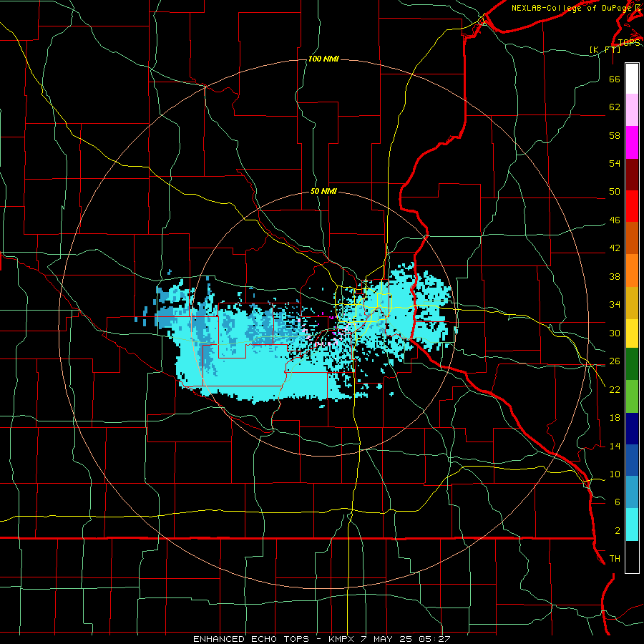Click the medium blue 18 kft swatch
The height and width of the screenshot is (644, 644).
[x=632, y=460]
